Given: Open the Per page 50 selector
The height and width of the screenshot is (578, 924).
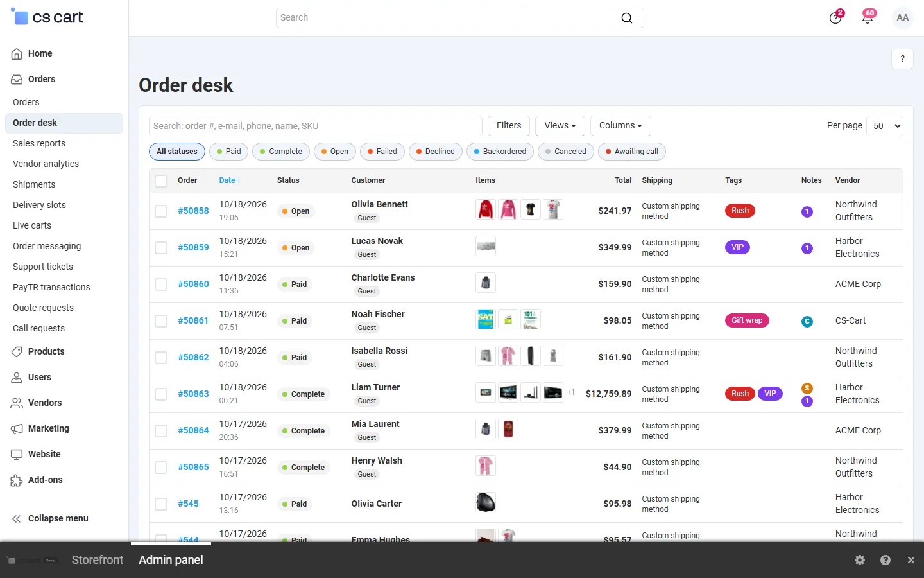Looking at the screenshot, I should 885,126.
